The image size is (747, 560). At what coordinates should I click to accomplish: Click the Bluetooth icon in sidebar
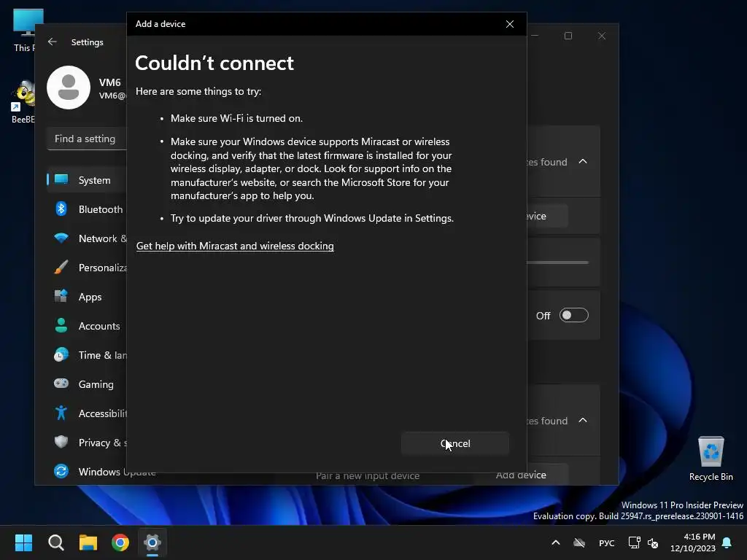point(61,209)
